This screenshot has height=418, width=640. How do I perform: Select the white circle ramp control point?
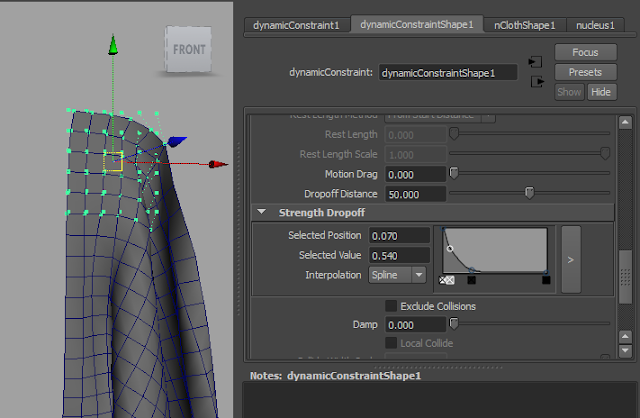click(x=450, y=248)
